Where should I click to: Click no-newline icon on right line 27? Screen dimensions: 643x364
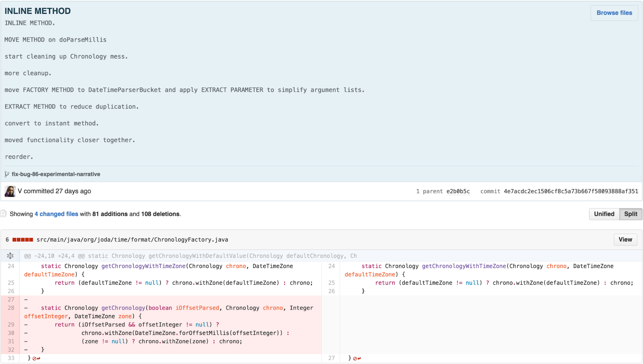(x=357, y=359)
